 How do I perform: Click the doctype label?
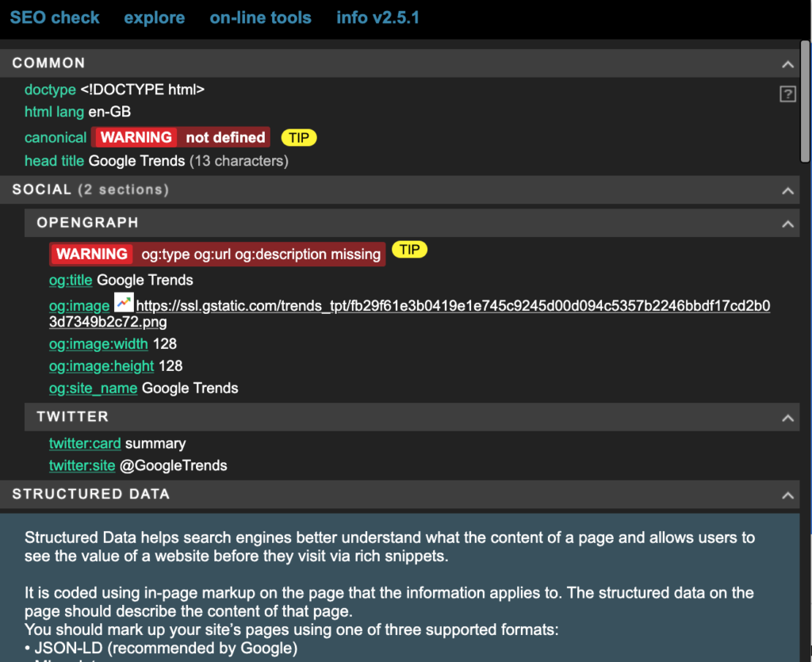point(50,90)
